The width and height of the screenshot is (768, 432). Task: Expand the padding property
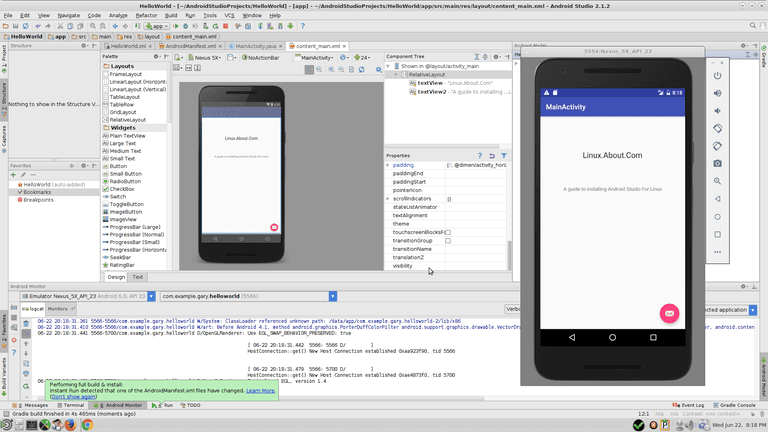tap(388, 165)
